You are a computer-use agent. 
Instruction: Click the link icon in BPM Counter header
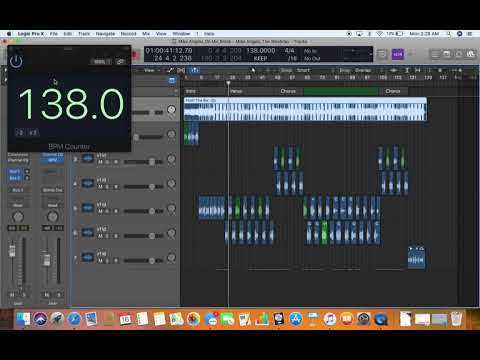coord(120,62)
